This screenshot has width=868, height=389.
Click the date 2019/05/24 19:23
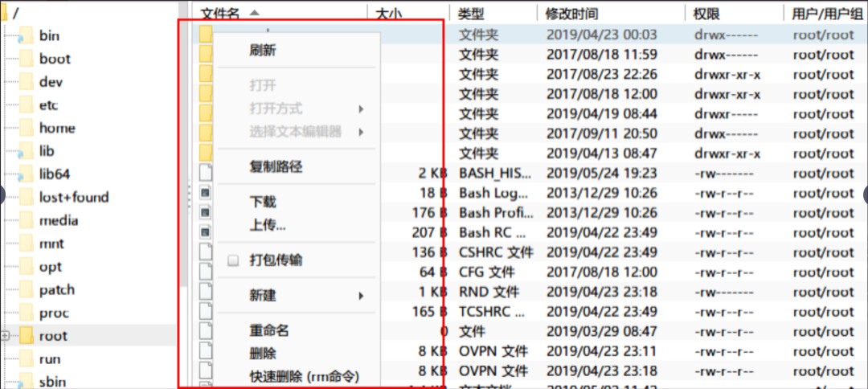click(601, 173)
